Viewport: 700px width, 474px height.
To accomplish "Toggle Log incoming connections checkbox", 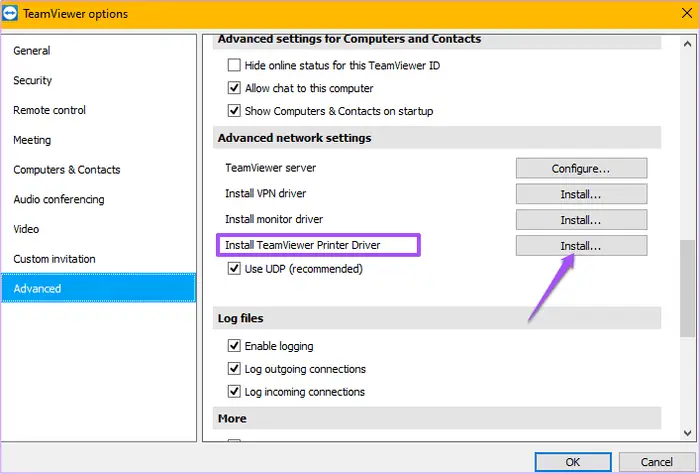I will coord(234,391).
